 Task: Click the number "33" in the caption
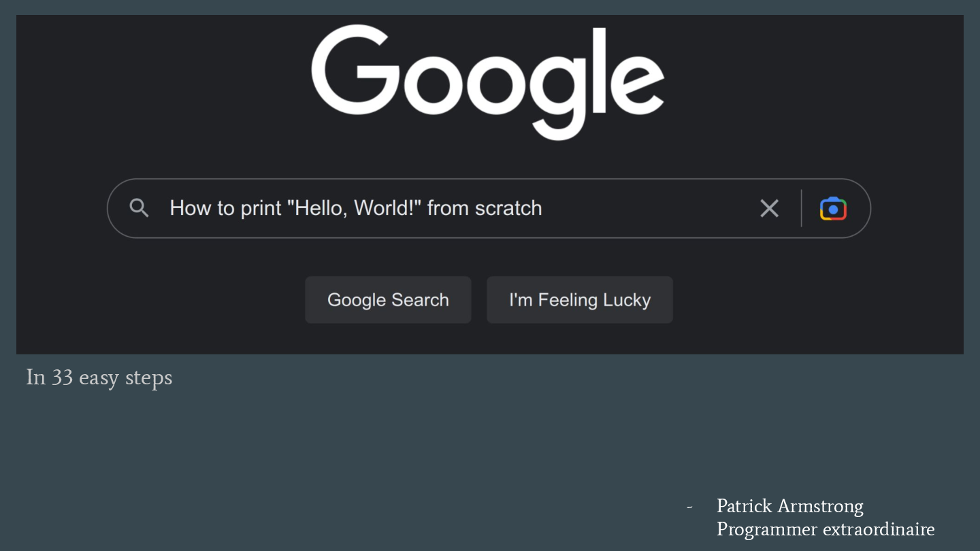[62, 377]
